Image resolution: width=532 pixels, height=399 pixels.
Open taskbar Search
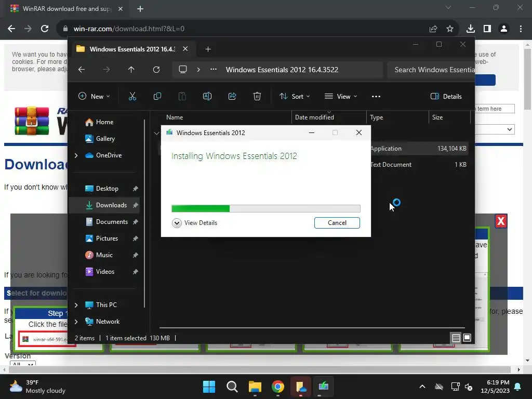pos(232,387)
